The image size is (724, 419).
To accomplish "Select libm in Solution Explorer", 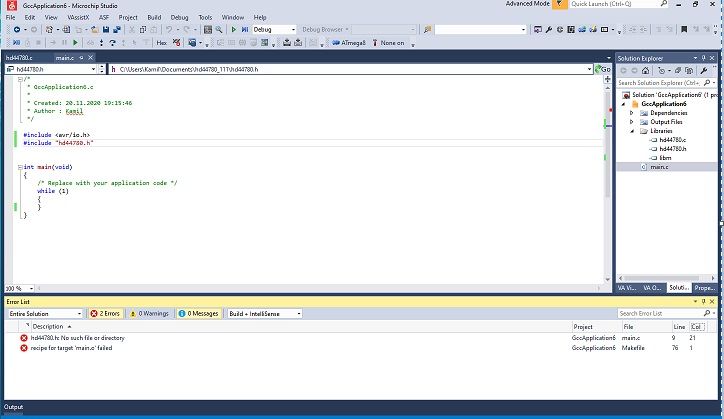I will click(665, 158).
